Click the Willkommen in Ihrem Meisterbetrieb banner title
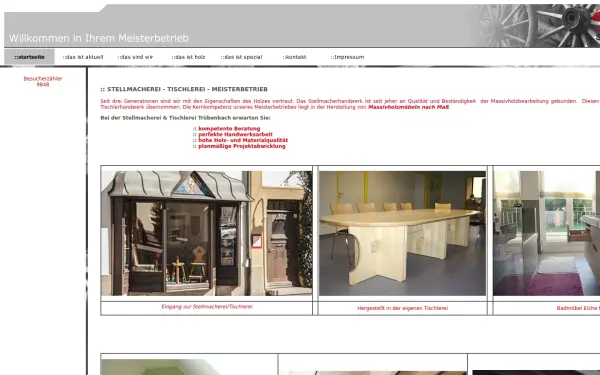The height and width of the screenshot is (375, 600). (x=99, y=38)
